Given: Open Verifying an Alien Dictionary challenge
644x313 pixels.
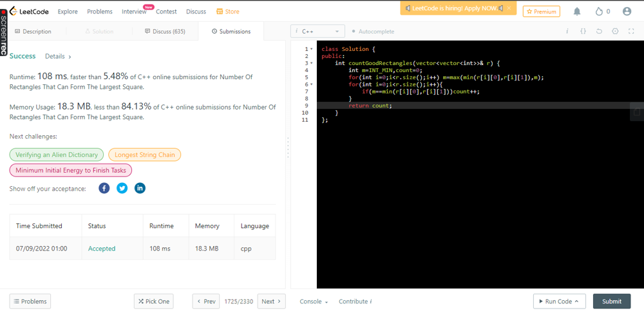Looking at the screenshot, I should [x=56, y=155].
